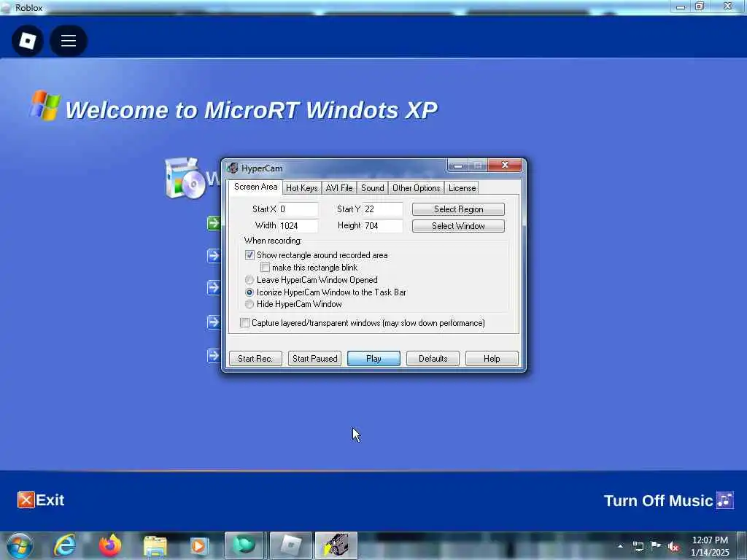Open the Other Options tab
Image resolution: width=747 pixels, height=560 pixels.
click(417, 188)
